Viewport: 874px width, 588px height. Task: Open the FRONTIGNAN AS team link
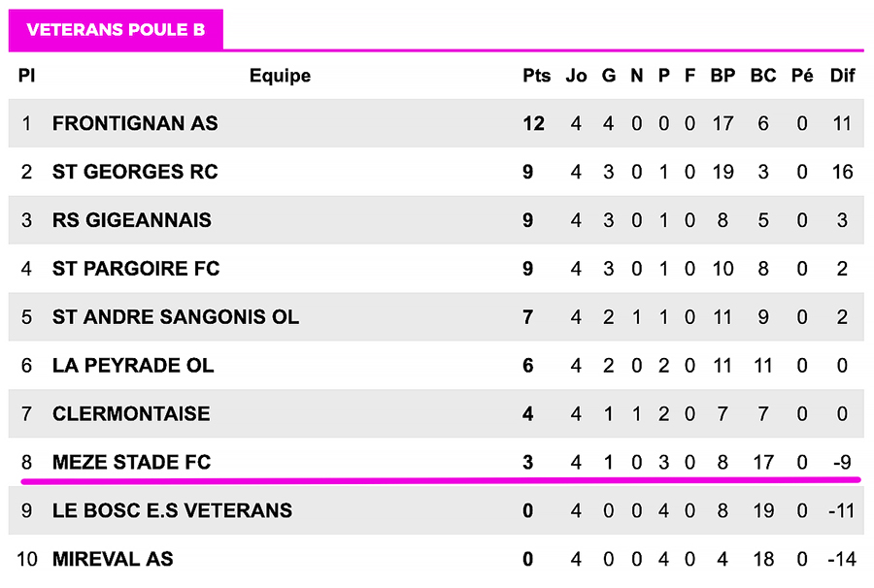click(x=135, y=124)
